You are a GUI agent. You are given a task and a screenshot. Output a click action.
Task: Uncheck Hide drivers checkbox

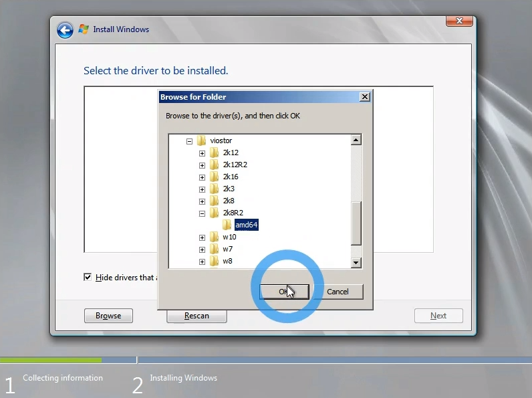click(88, 277)
